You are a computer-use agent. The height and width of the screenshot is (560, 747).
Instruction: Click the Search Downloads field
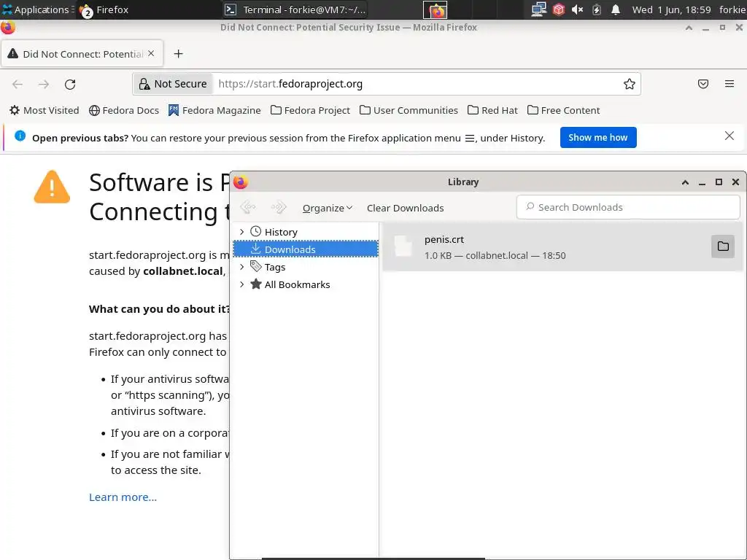[628, 207]
